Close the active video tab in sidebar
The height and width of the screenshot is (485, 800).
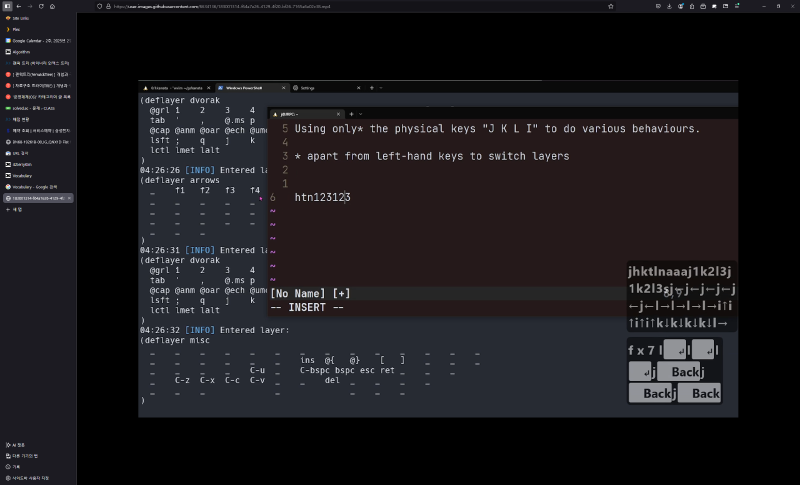click(71, 198)
